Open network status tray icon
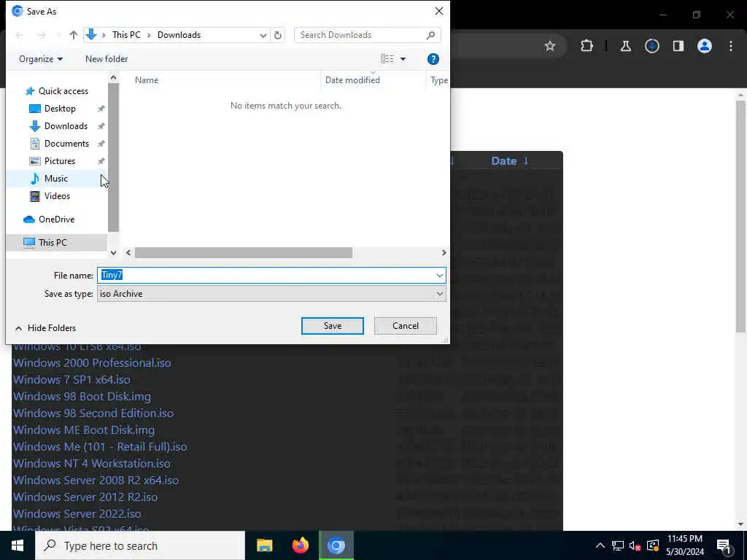The image size is (747, 560). pos(618,545)
